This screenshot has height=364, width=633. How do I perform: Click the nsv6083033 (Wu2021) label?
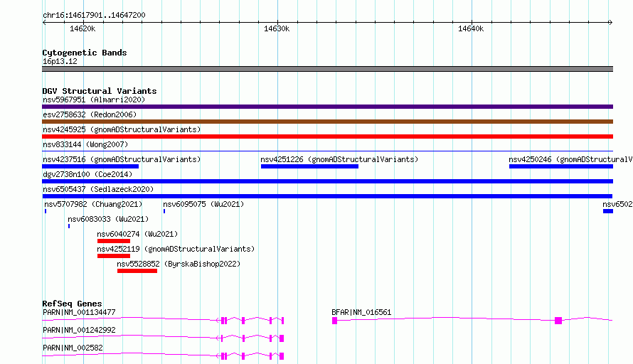pyautogui.click(x=108, y=219)
